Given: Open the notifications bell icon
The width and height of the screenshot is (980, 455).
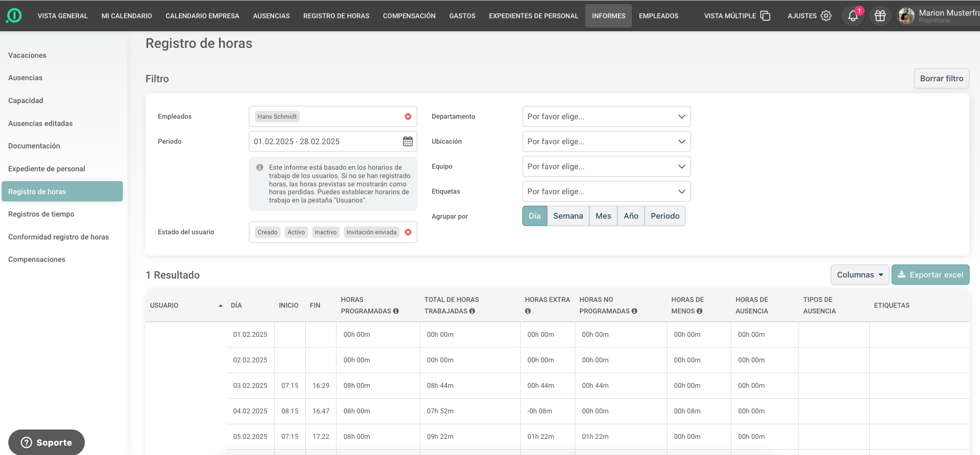Looking at the screenshot, I should 853,16.
